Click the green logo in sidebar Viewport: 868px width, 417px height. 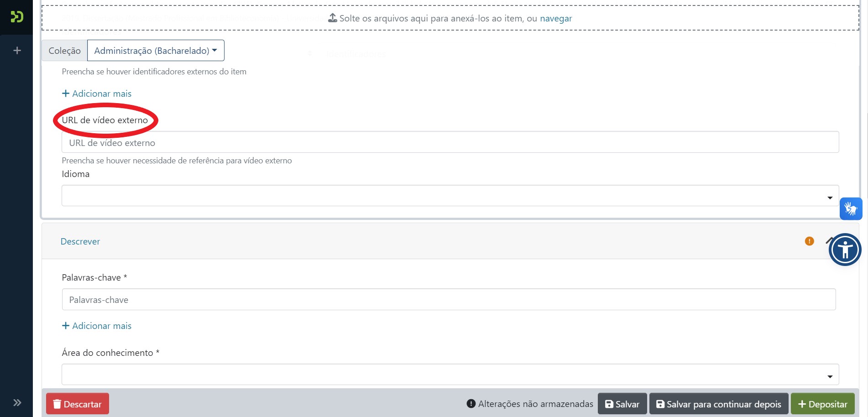(x=17, y=17)
